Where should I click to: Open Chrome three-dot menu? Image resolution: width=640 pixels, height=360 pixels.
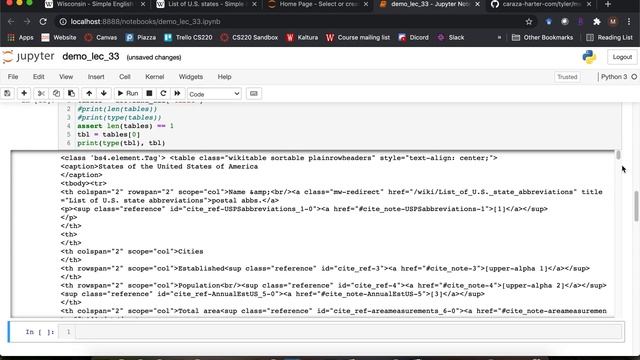(x=629, y=22)
